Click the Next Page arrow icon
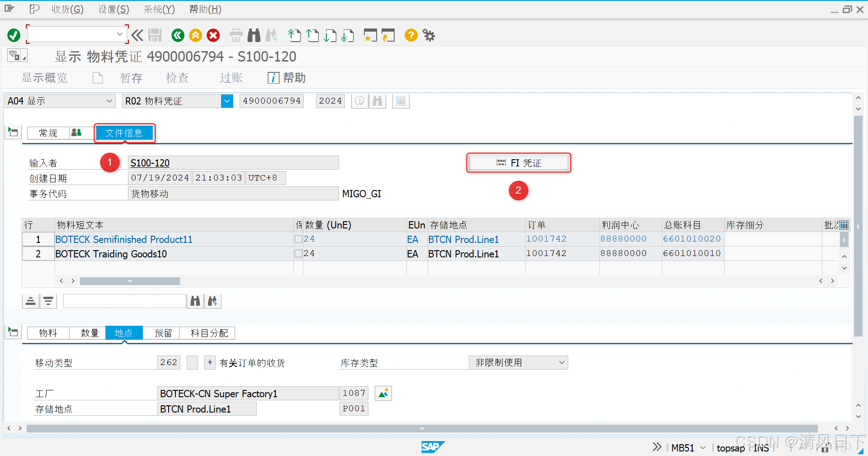The height and width of the screenshot is (456, 868). tap(330, 35)
